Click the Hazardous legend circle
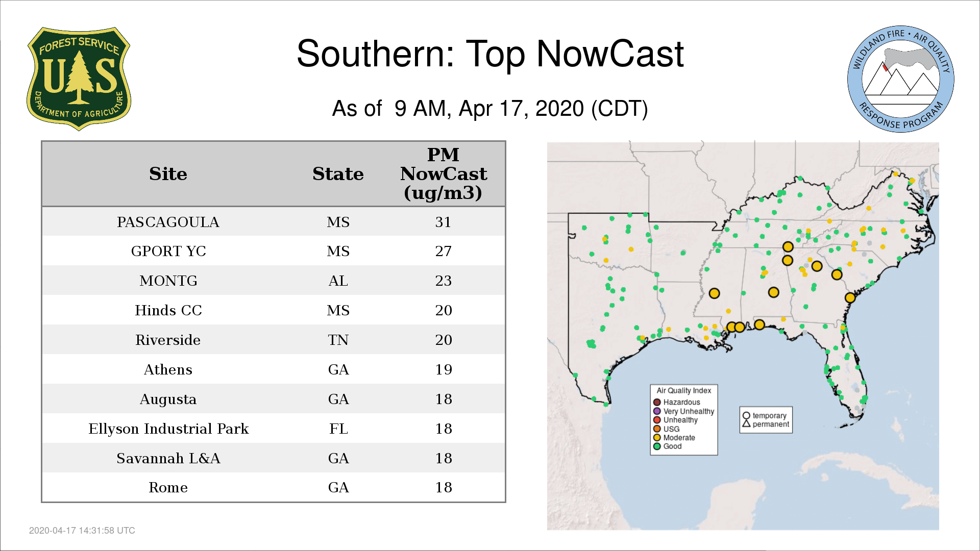 coord(657,402)
